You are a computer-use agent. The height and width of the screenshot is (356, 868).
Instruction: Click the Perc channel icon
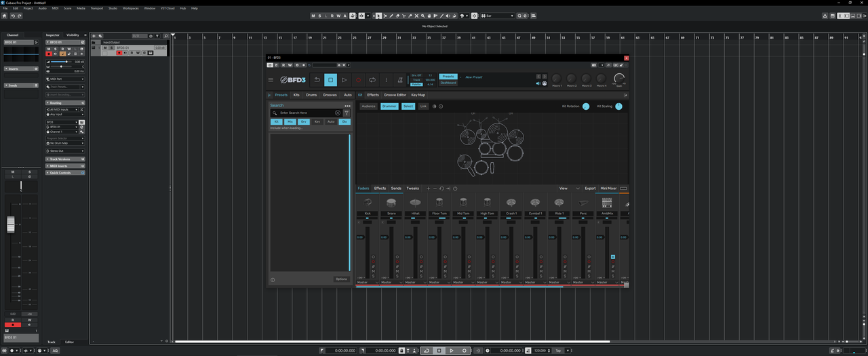[x=583, y=202]
